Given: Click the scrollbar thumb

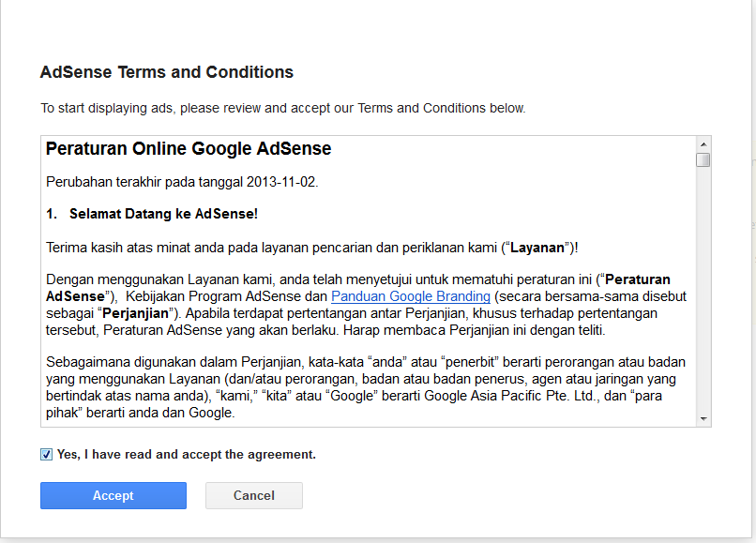Looking at the screenshot, I should [703, 161].
